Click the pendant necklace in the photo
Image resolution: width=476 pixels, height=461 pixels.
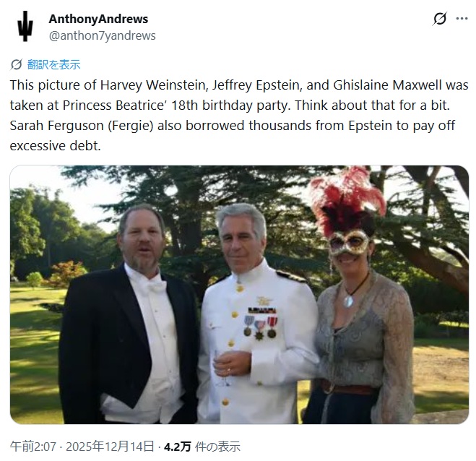click(349, 301)
